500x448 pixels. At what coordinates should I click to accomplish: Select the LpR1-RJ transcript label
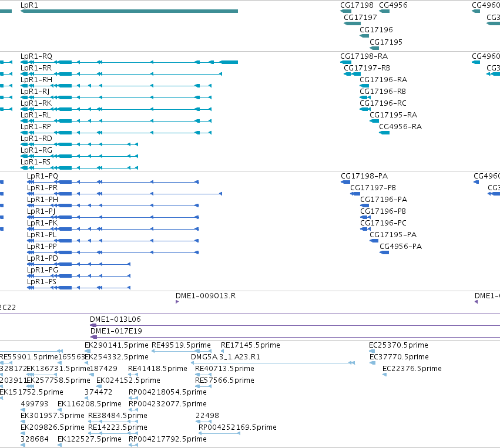(35, 92)
